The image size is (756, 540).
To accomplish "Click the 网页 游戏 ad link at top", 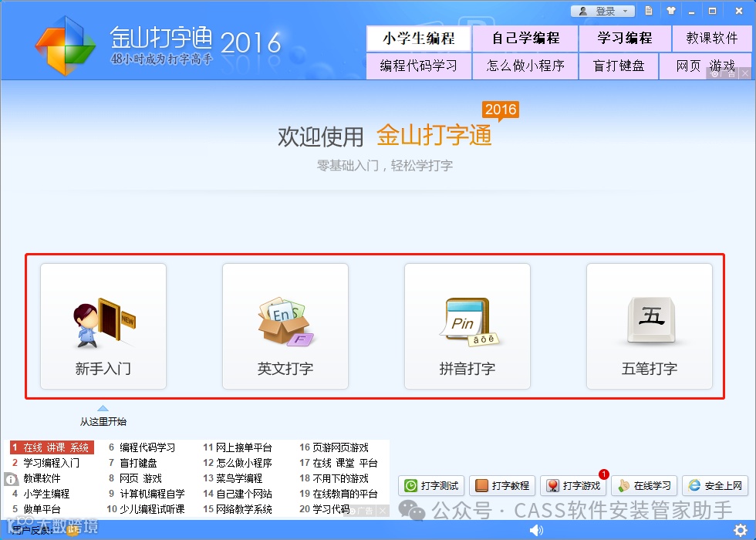I will click(705, 66).
